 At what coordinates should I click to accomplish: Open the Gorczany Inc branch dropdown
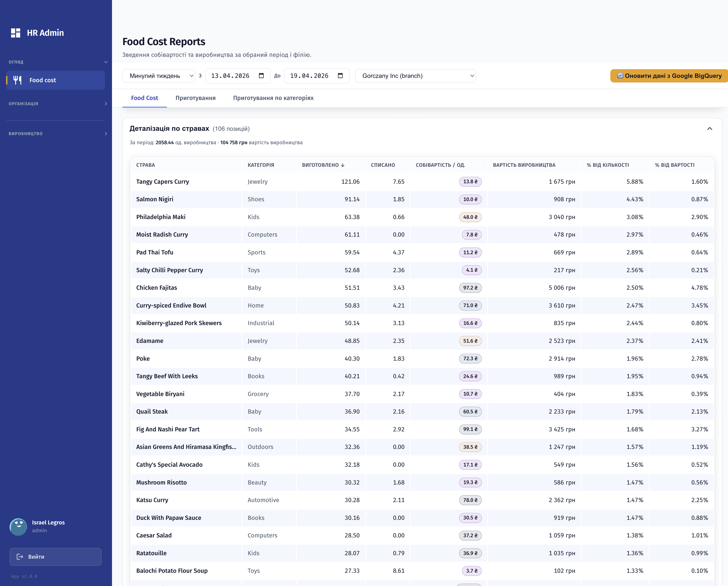pyautogui.click(x=415, y=76)
